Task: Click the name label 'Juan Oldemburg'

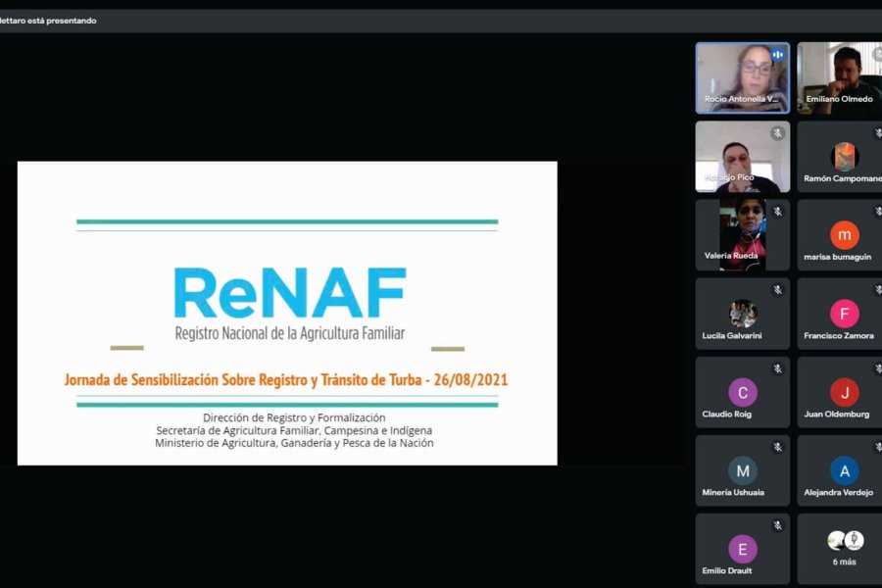Action: (837, 415)
